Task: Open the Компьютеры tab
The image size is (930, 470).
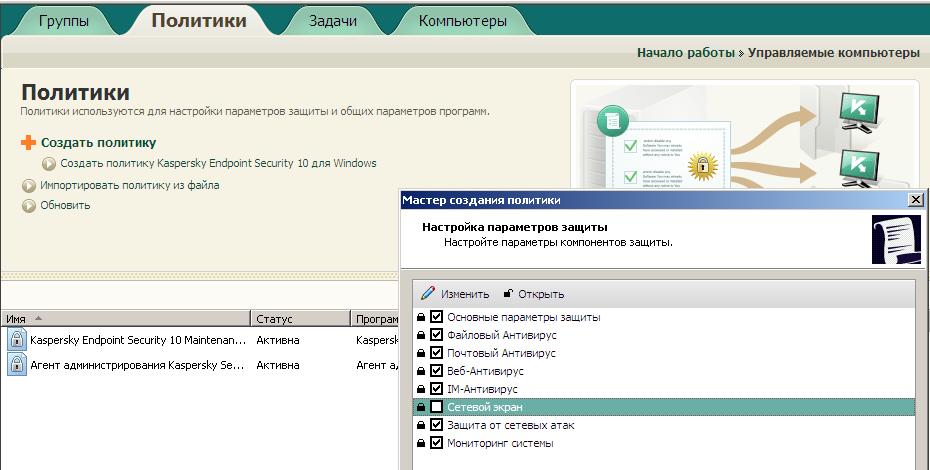Action: point(463,21)
